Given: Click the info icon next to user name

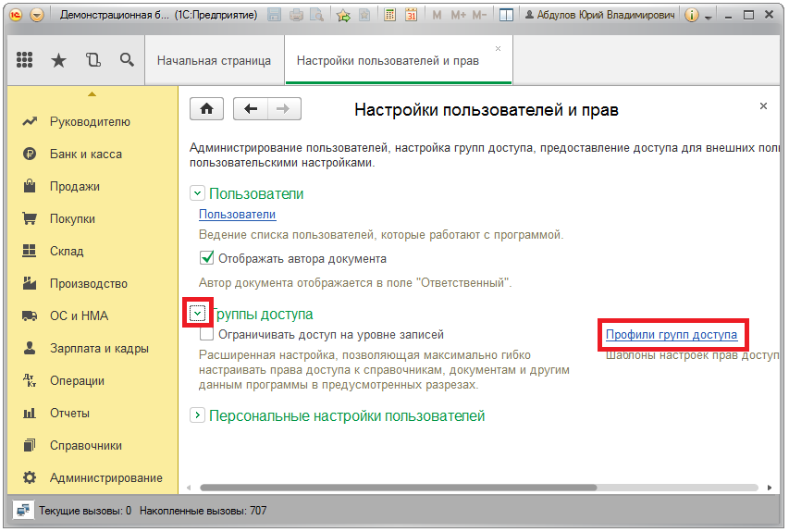Looking at the screenshot, I should 690,16.
